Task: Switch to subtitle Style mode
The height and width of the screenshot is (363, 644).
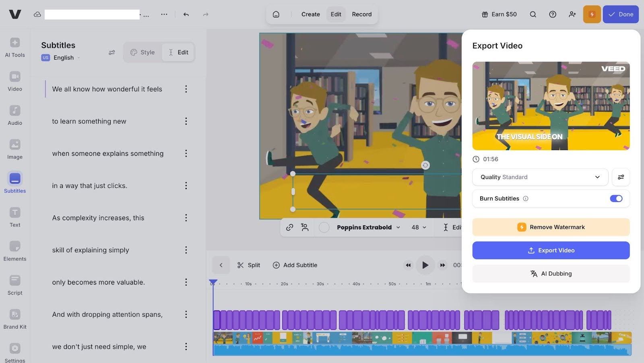Action: (x=142, y=52)
